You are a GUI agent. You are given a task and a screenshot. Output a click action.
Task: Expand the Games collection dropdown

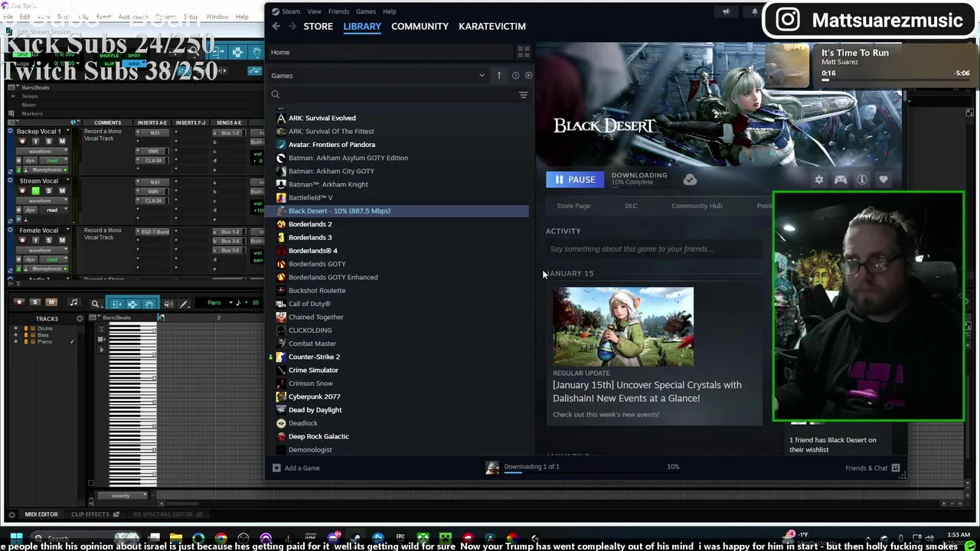click(x=482, y=76)
